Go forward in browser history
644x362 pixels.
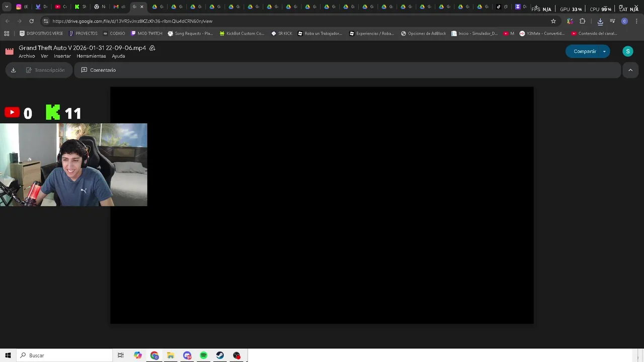[x=20, y=21]
